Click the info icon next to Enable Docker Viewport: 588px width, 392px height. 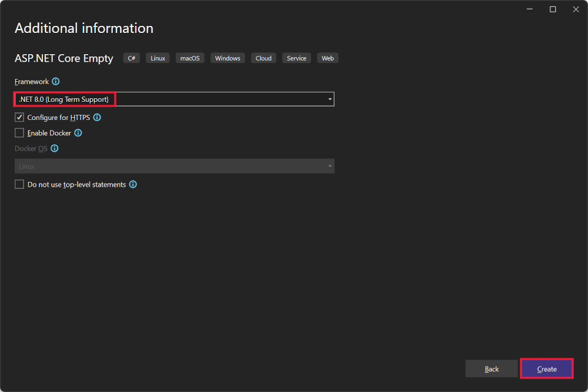[78, 133]
